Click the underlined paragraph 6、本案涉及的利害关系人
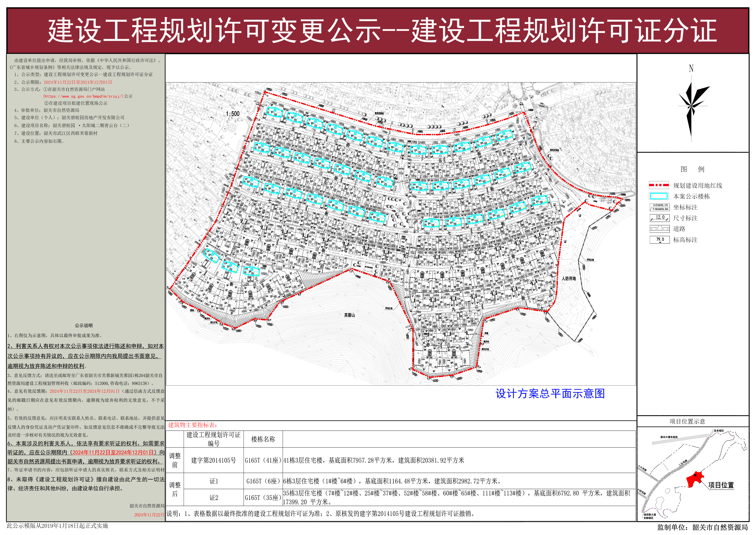 click(86, 452)
